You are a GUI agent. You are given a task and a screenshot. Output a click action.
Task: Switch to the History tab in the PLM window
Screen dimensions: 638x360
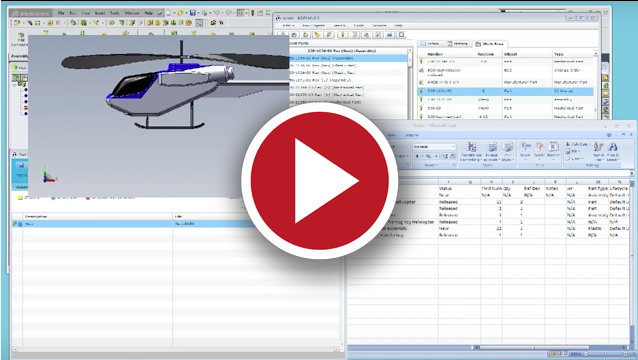(458, 44)
